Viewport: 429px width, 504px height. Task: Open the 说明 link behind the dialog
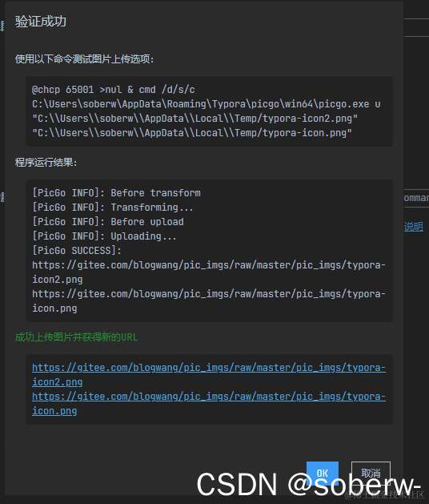tap(414, 227)
